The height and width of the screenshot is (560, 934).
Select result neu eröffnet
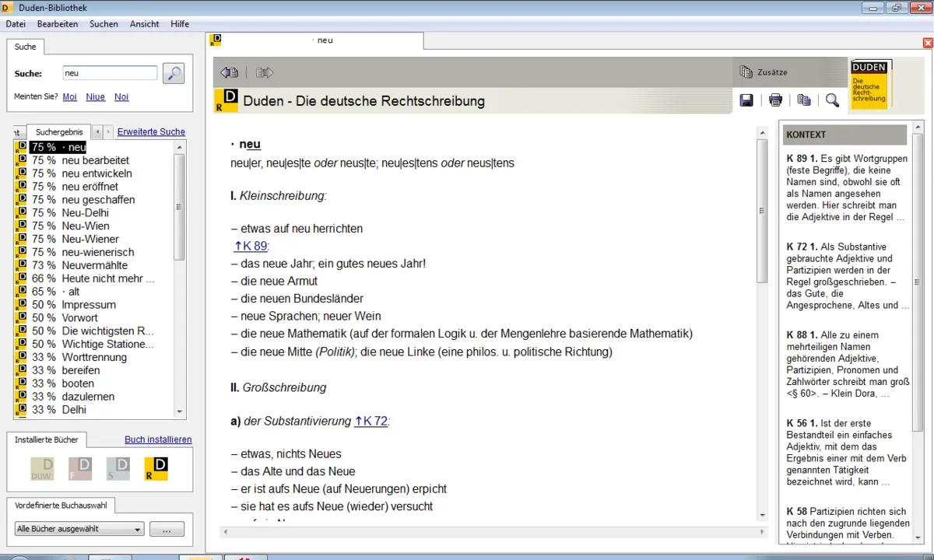[x=90, y=187]
